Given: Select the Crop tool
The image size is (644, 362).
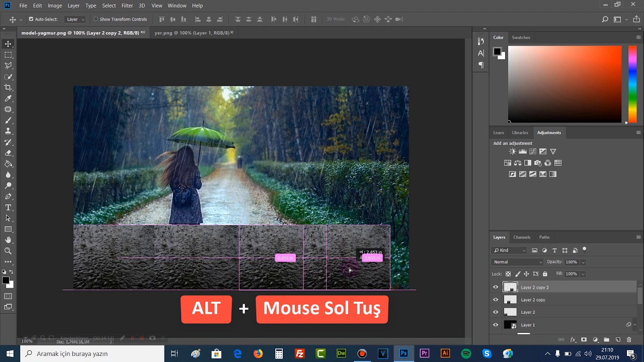Looking at the screenshot, I should tap(8, 87).
